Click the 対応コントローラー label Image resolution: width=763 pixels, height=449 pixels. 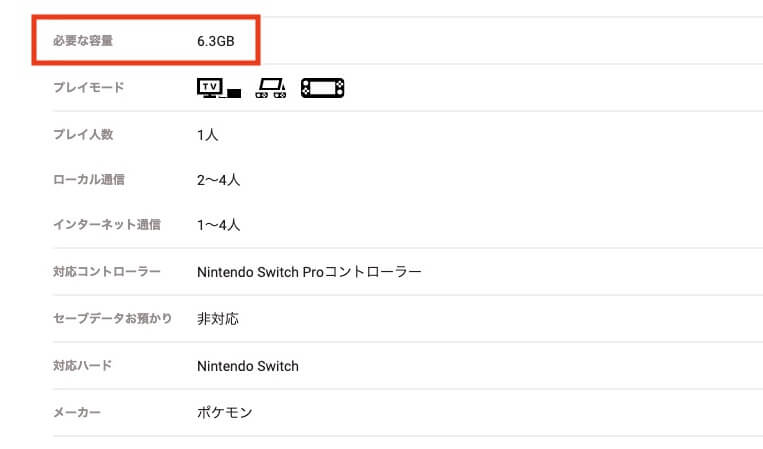click(107, 271)
